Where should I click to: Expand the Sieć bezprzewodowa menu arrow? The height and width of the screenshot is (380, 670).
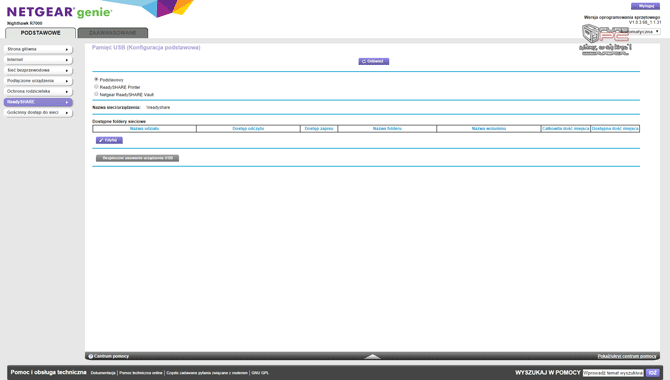67,71
